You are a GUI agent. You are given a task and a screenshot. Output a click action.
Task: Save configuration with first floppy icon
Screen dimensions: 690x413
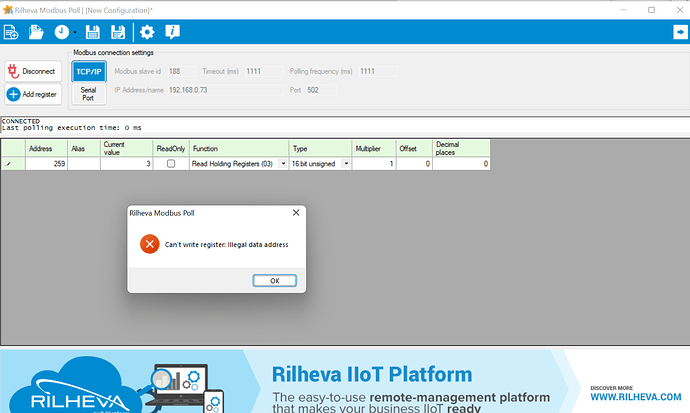pos(92,32)
